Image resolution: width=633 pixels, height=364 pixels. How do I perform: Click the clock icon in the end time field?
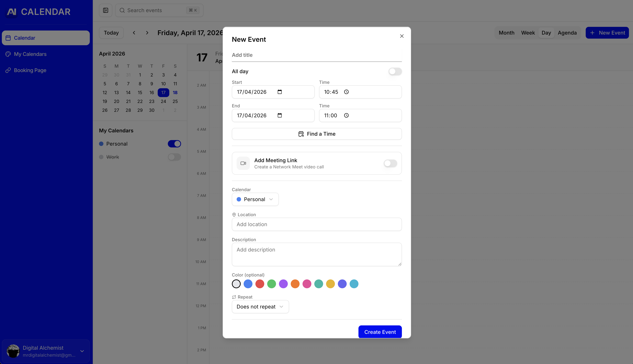click(x=346, y=115)
